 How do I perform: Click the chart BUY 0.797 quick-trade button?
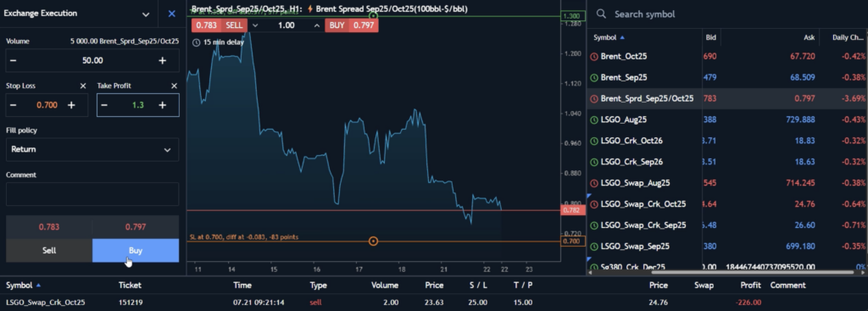click(x=352, y=25)
